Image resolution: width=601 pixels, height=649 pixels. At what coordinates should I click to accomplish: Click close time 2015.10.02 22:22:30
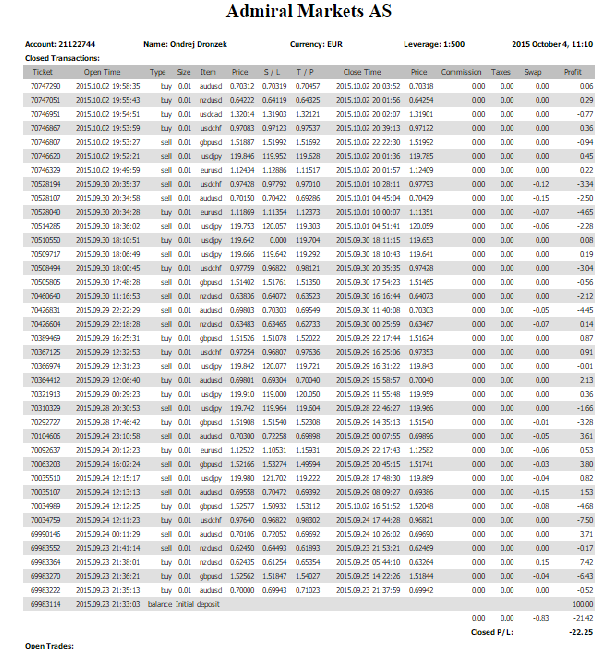coord(368,142)
